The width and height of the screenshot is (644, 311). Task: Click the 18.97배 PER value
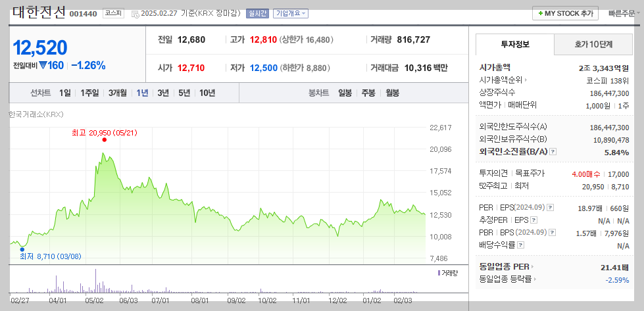tap(590, 208)
